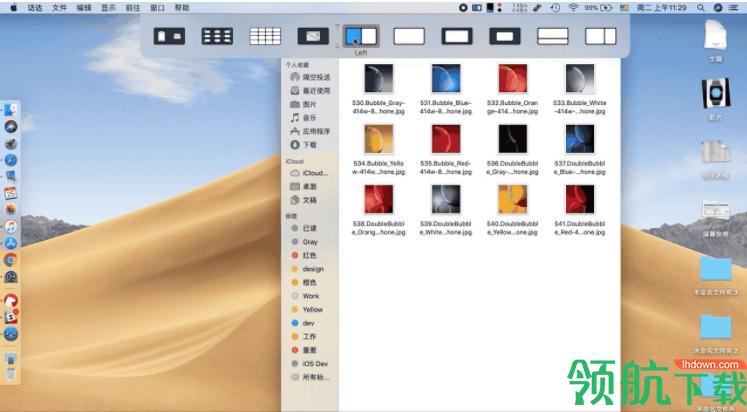747x412 pixels.
Task: Open the 前往 menu
Action: (x=133, y=8)
